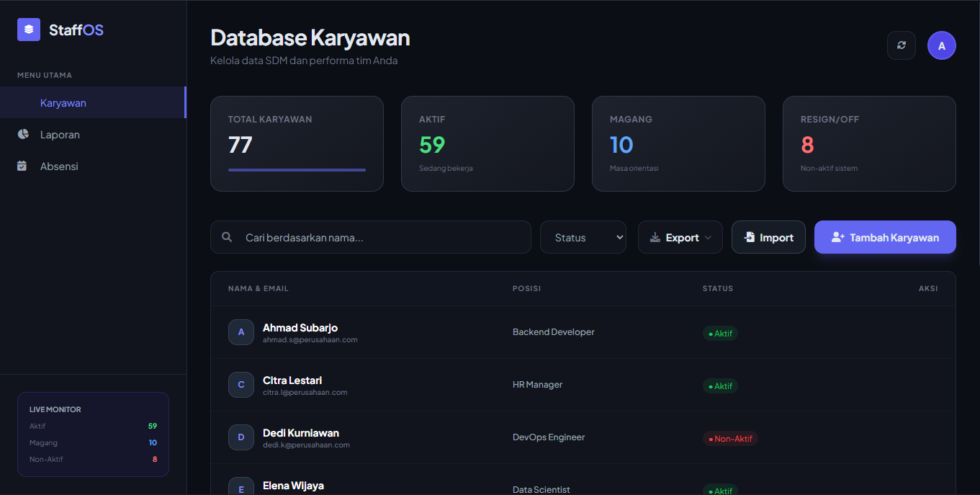Click the AKSI column header
980x495 pixels.
(x=928, y=288)
